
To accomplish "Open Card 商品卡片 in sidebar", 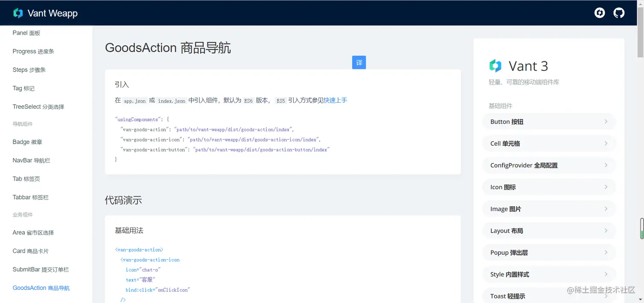I will pyautogui.click(x=31, y=251).
